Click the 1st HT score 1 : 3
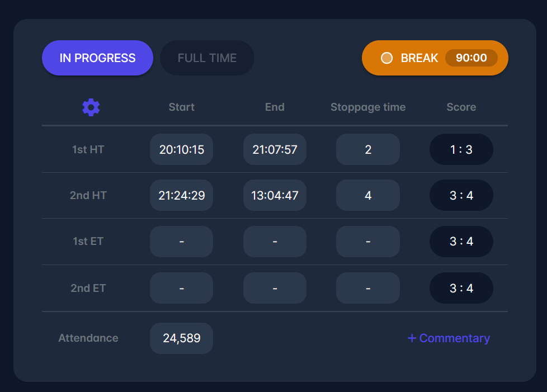This screenshot has width=547, height=392. (x=461, y=149)
